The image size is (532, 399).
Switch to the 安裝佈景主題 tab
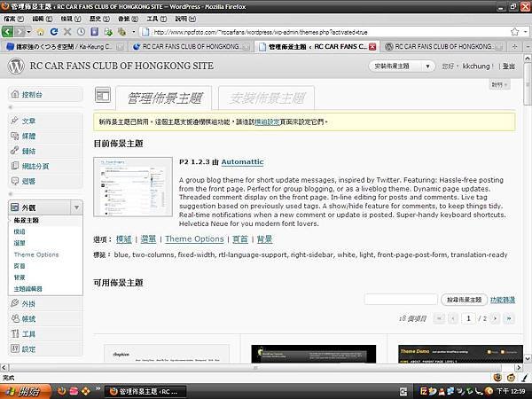coord(267,98)
